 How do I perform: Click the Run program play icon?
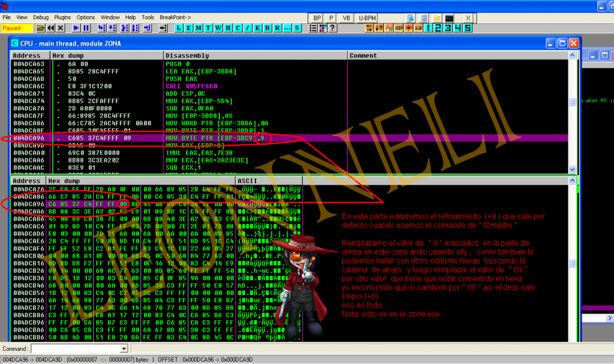point(77,28)
